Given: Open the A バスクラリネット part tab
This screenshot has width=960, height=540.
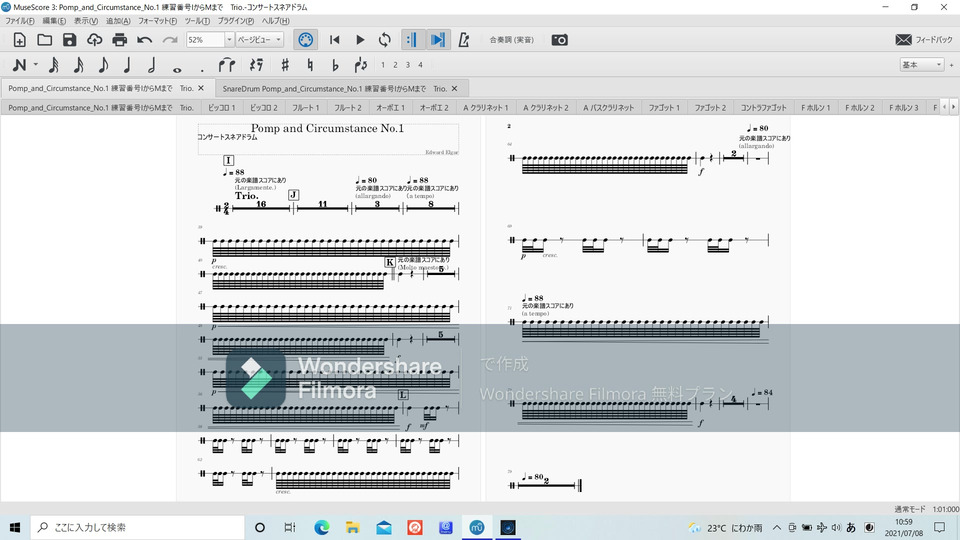Looking at the screenshot, I should click(609, 108).
